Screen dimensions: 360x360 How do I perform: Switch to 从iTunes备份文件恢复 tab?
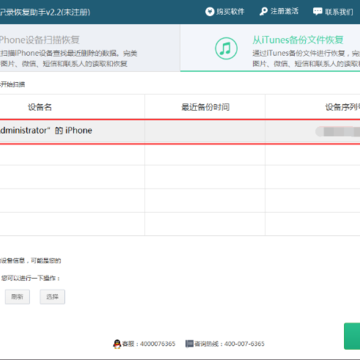pyautogui.click(x=270, y=48)
